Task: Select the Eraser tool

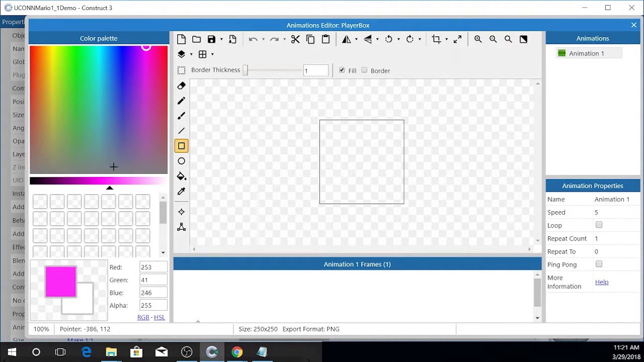Action: click(182, 85)
